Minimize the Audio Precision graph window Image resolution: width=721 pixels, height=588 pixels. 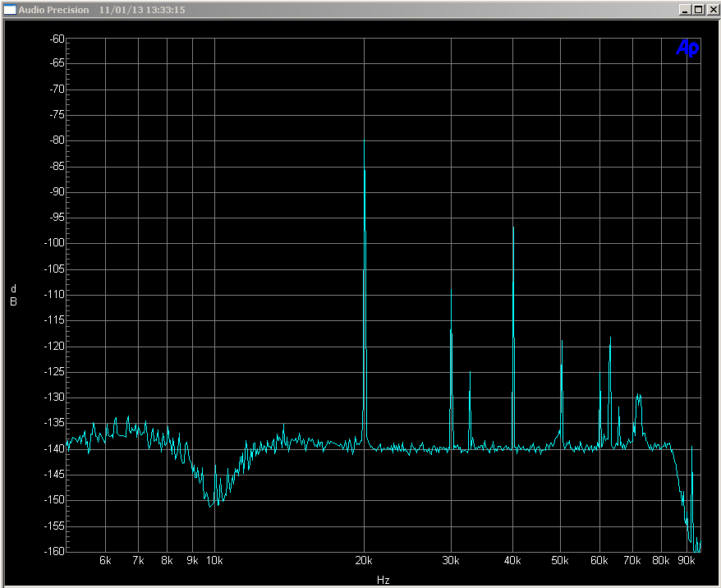[685, 10]
